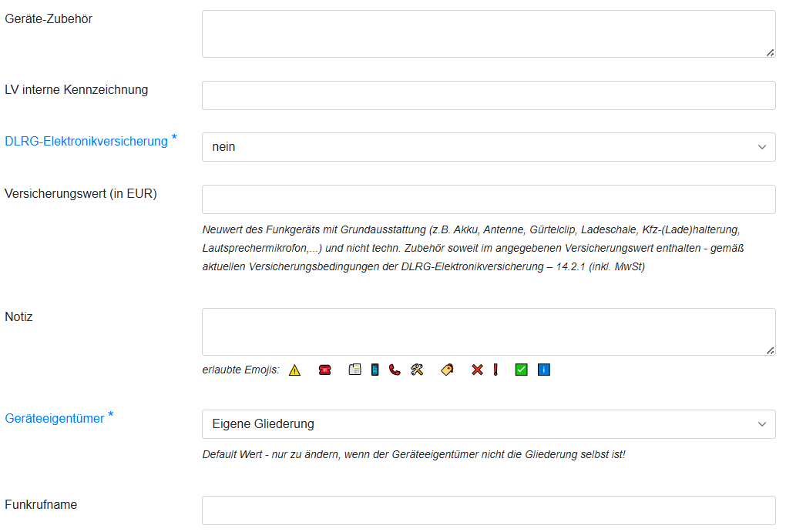This screenshot has width=786, height=532.
Task: Click the Geräteeigentümer label link
Action: pyautogui.click(x=55, y=419)
